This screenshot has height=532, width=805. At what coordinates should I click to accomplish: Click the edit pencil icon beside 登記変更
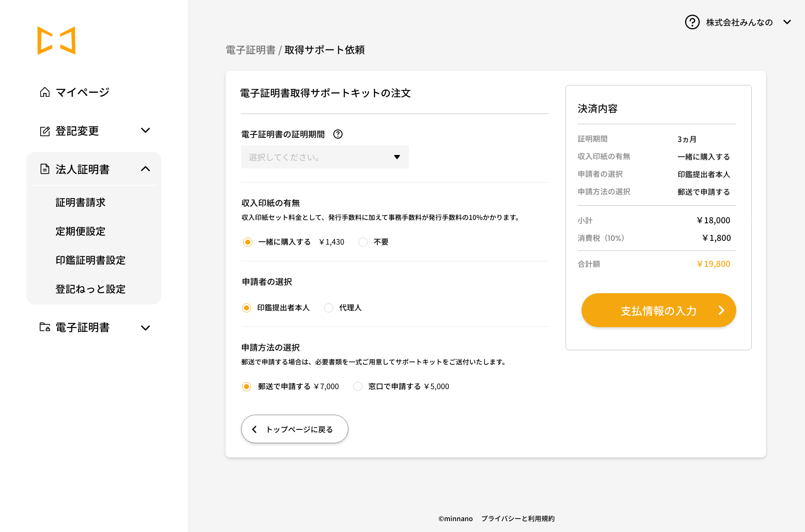(x=45, y=131)
